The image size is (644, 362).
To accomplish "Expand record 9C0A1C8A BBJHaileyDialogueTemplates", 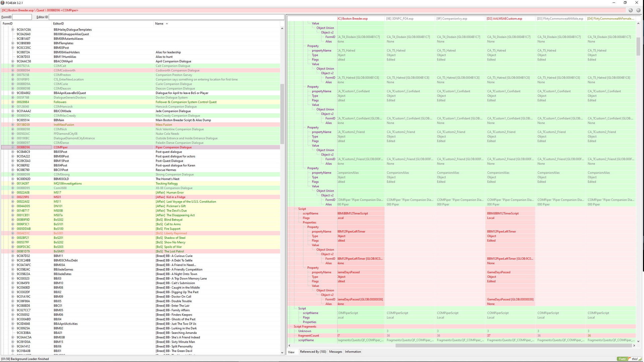I will 13,30.
